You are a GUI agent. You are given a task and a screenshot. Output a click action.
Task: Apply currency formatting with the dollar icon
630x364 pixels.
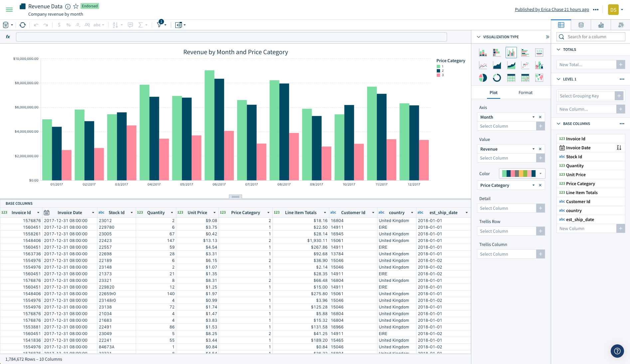pos(59,25)
